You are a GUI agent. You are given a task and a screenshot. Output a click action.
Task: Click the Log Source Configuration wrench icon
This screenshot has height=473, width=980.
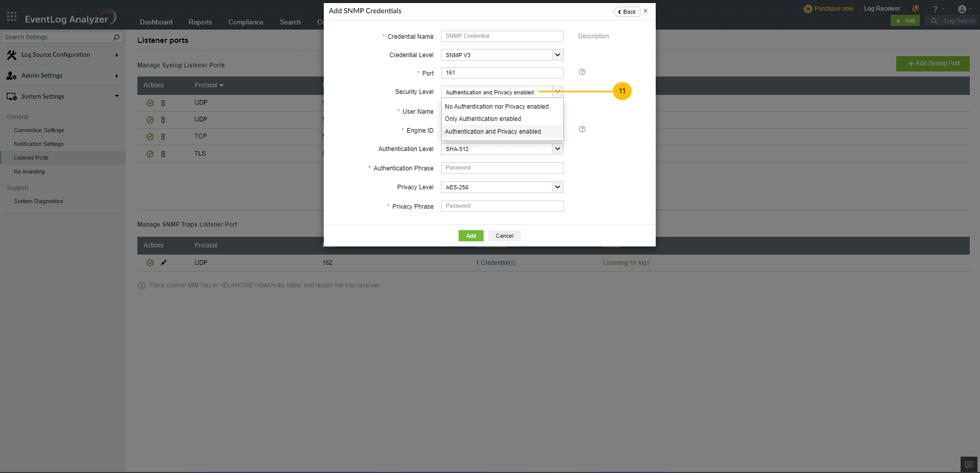[12, 55]
